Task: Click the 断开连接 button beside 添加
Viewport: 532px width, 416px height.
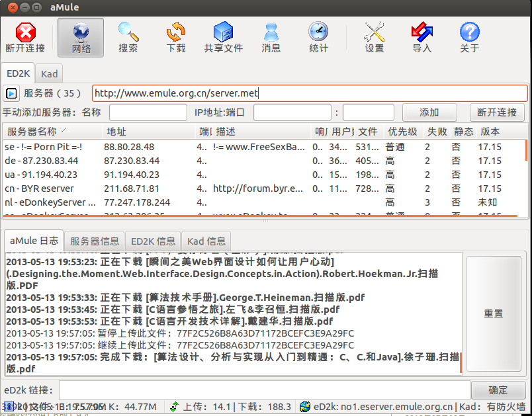Action: click(497, 112)
